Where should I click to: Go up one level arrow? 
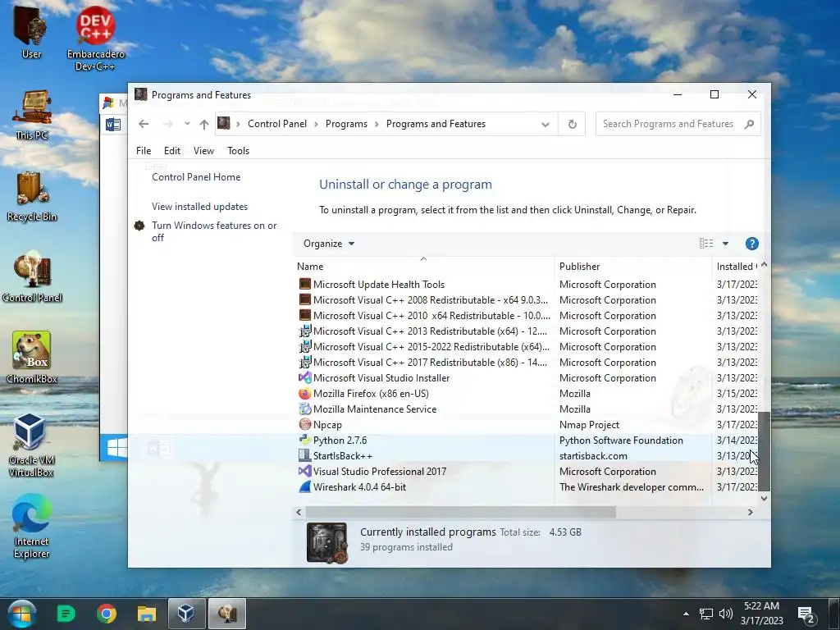click(204, 125)
